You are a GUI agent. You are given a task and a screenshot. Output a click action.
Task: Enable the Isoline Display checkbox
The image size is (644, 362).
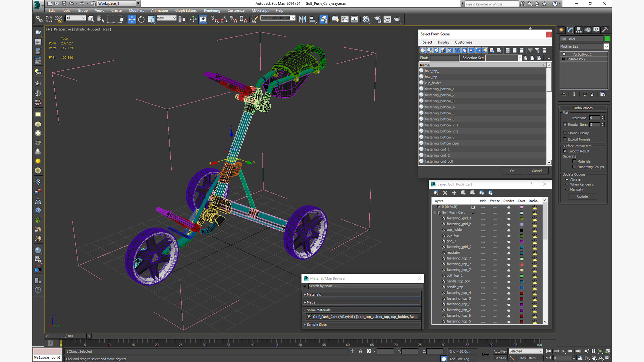pyautogui.click(x=565, y=133)
